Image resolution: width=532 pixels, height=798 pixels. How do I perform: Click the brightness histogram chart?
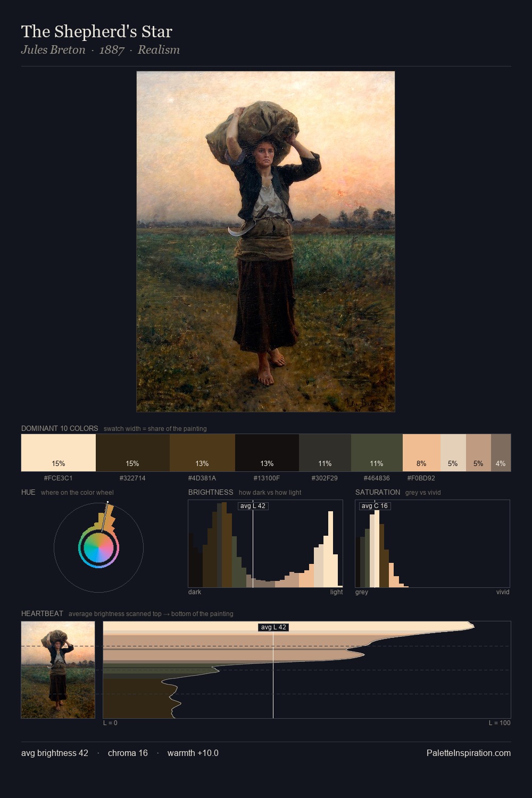[x=265, y=544]
